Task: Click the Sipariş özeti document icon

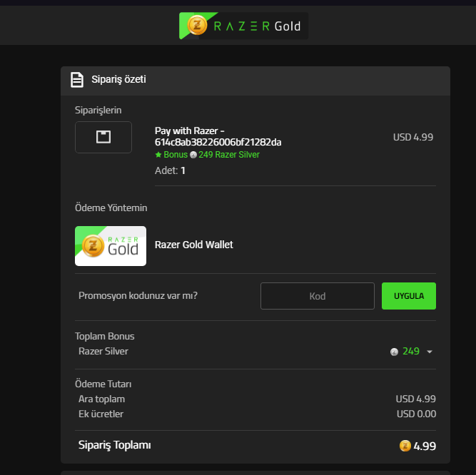Action: click(77, 80)
